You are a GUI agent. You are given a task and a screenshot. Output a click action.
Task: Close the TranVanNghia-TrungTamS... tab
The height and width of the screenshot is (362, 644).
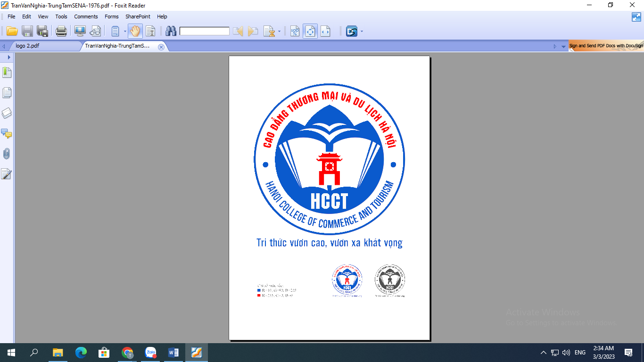(161, 47)
